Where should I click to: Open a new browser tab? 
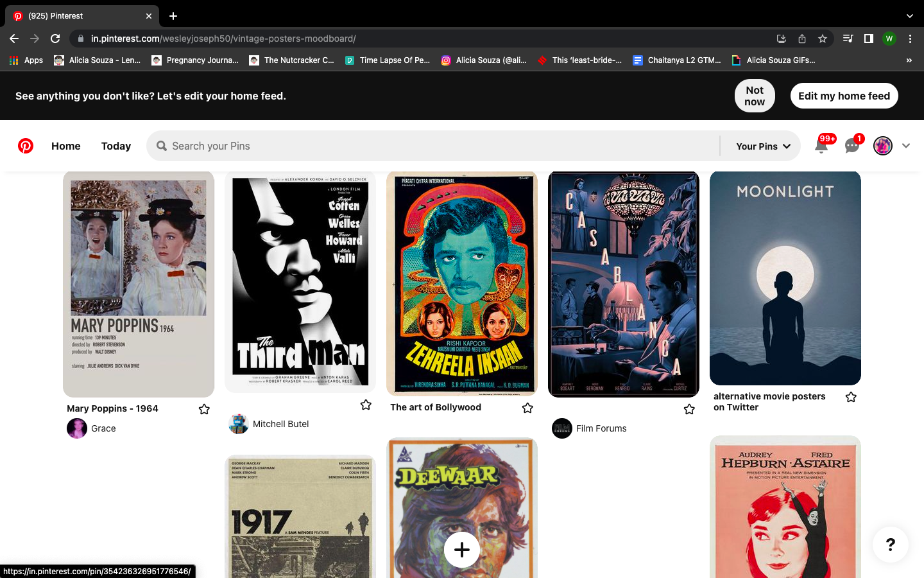coord(173,16)
